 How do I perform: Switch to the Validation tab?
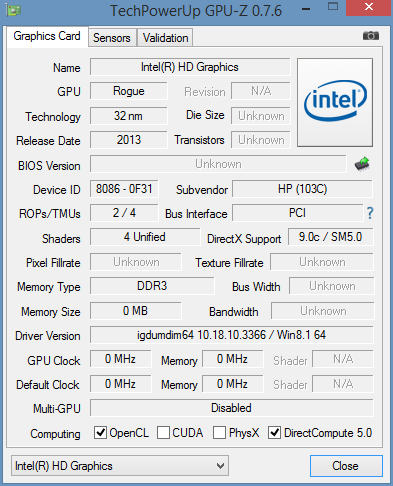tap(165, 38)
